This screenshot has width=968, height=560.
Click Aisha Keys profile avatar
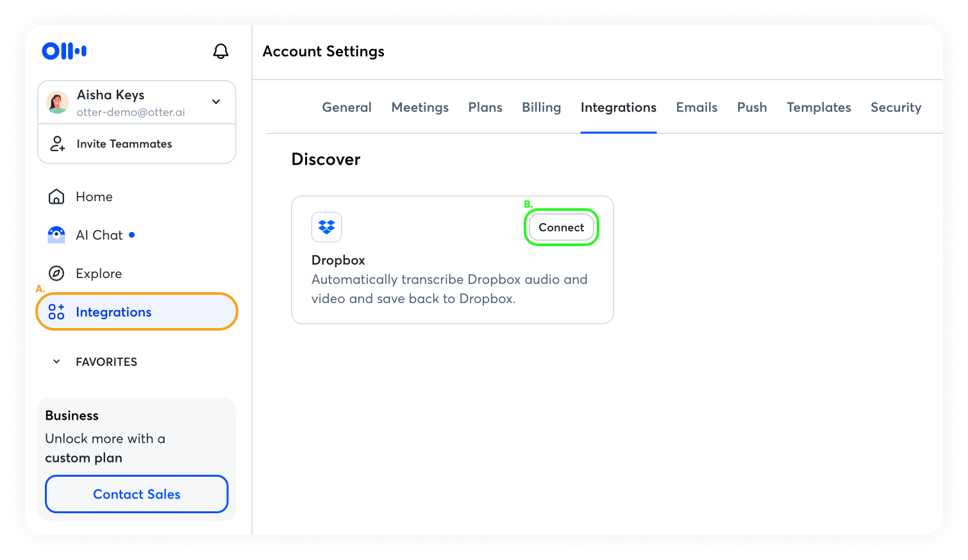click(x=58, y=103)
